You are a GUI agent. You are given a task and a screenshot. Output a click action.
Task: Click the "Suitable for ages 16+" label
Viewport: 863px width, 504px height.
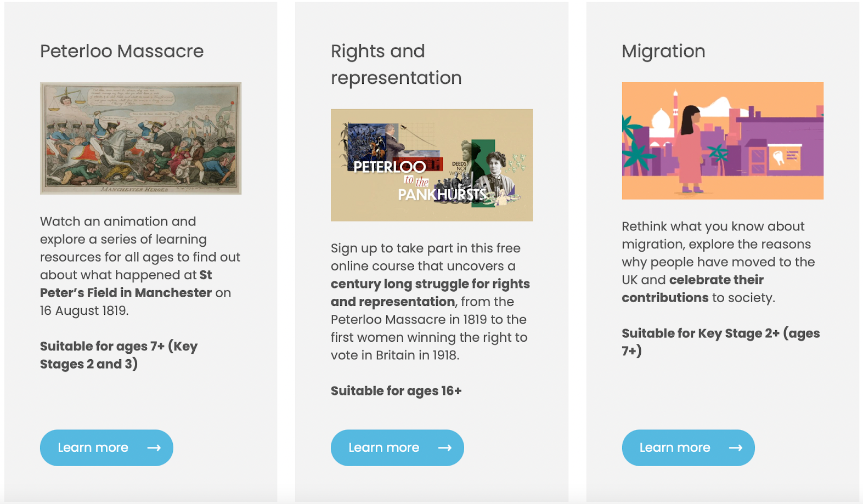[x=396, y=391]
